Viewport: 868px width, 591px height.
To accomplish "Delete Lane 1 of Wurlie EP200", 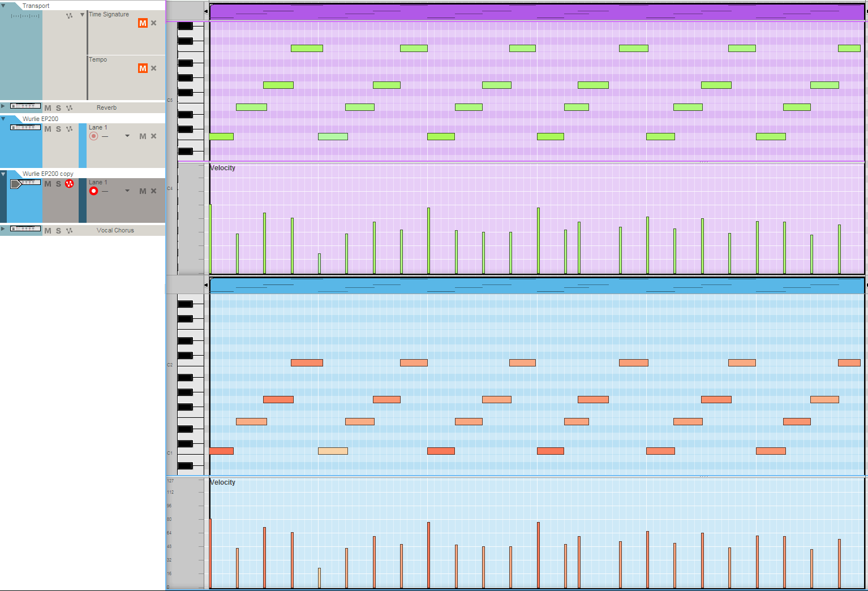I will pos(153,136).
